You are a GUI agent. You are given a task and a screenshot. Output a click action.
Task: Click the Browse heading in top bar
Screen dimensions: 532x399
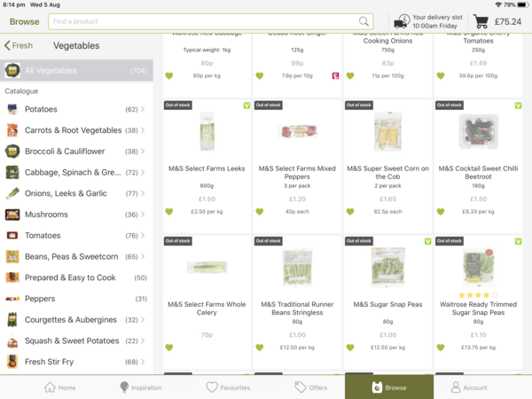25,21
